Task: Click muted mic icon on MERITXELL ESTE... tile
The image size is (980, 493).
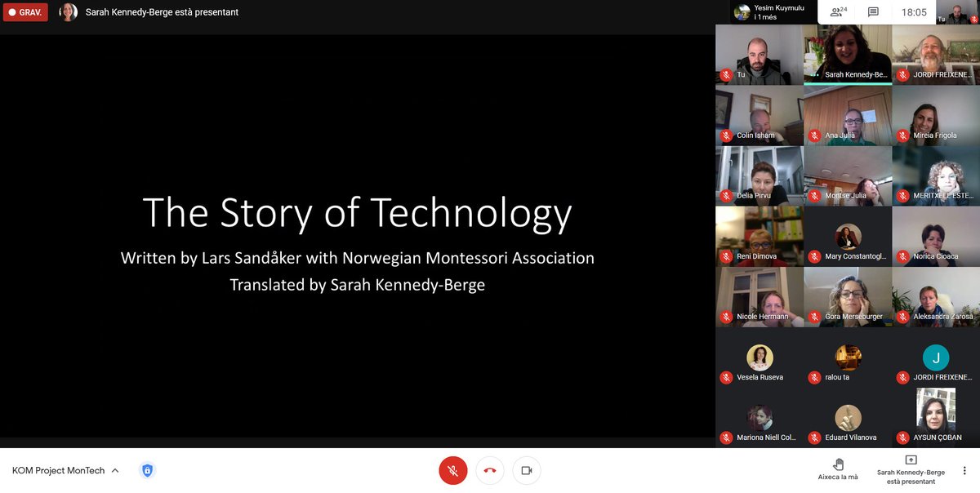Action: pyautogui.click(x=902, y=196)
